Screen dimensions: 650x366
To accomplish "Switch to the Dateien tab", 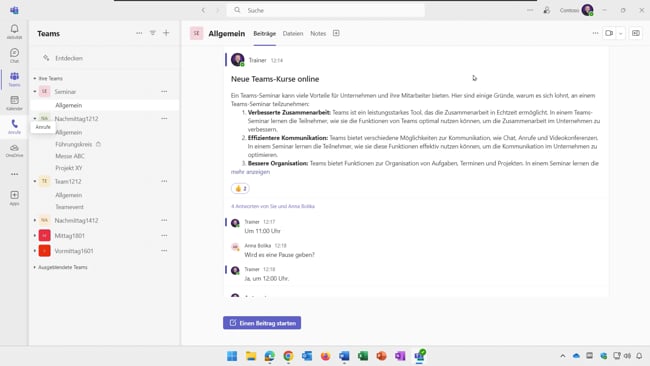I will pos(293,34).
